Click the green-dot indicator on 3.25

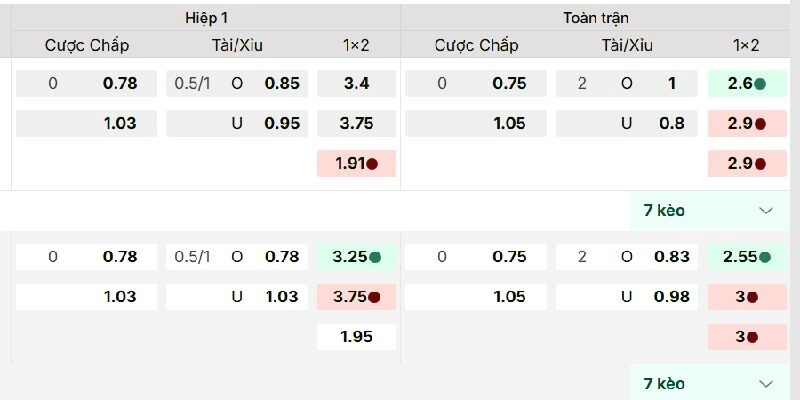[375, 257]
